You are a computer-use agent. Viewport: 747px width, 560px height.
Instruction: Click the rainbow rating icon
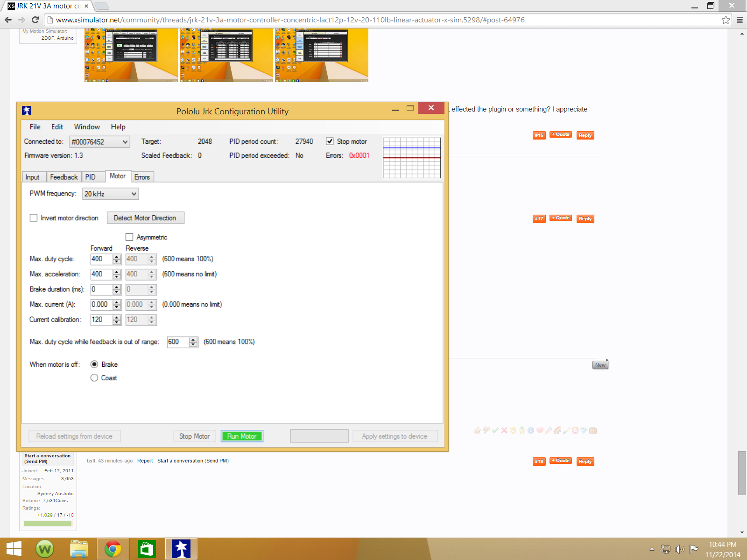[x=557, y=430]
